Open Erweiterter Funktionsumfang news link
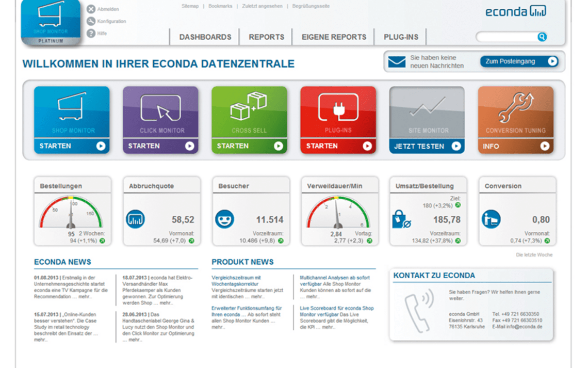This screenshot has width=588, height=368. (x=247, y=311)
